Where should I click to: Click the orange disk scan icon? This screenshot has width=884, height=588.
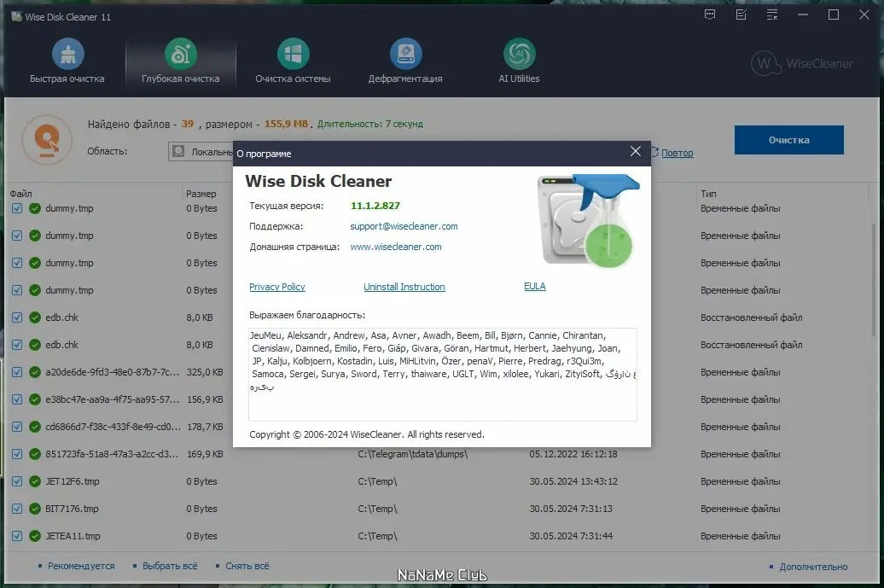(47, 139)
